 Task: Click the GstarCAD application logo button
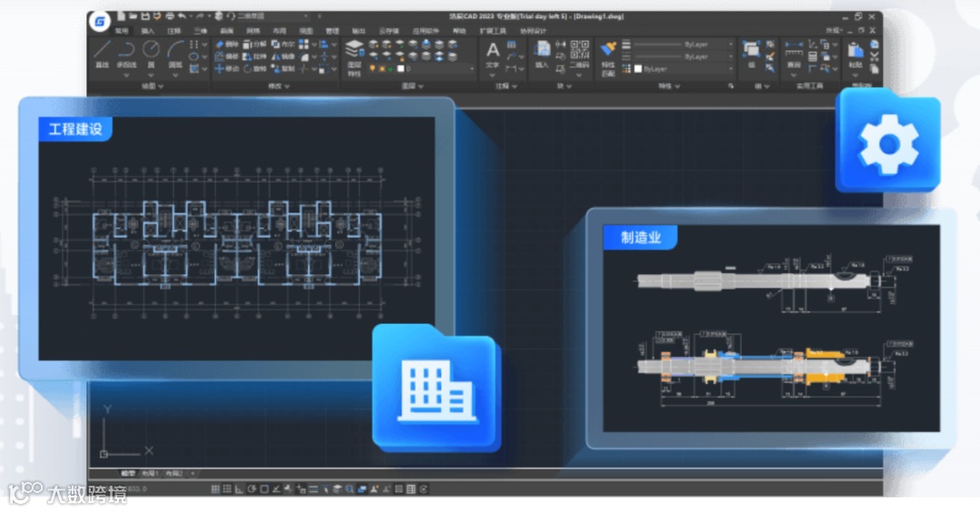coord(100,21)
